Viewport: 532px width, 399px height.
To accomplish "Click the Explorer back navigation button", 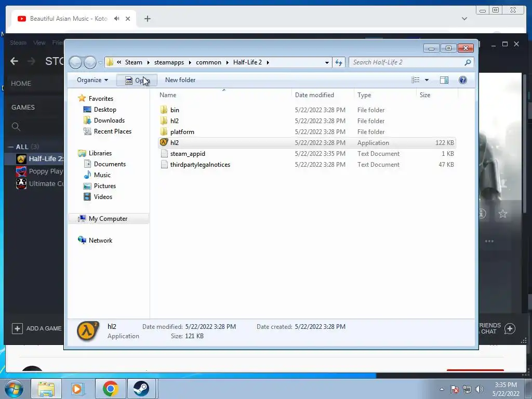I will coord(75,62).
